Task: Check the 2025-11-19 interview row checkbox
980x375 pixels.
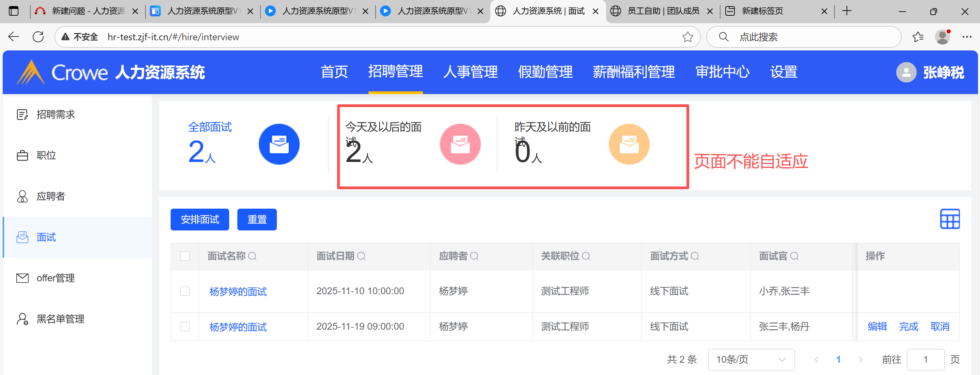Action: (185, 327)
